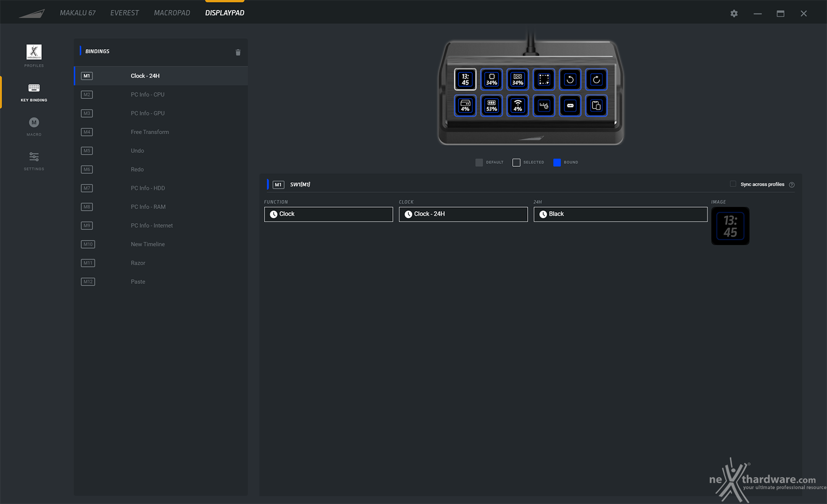Delete bindings with trash icon

238,52
